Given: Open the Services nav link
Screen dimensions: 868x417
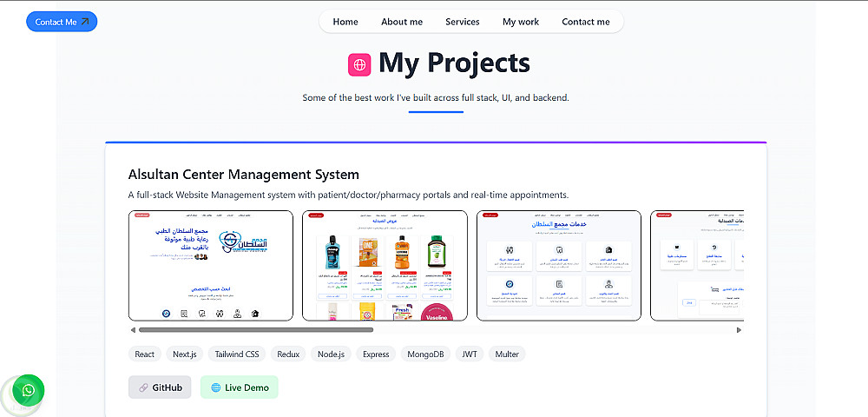Looking at the screenshot, I should tap(463, 22).
